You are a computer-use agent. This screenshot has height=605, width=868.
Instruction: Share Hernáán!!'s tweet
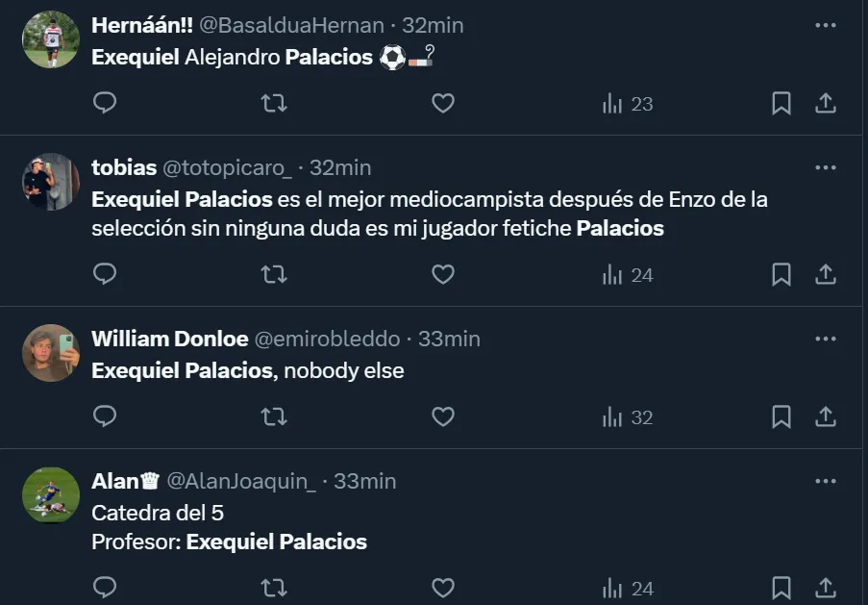click(826, 103)
